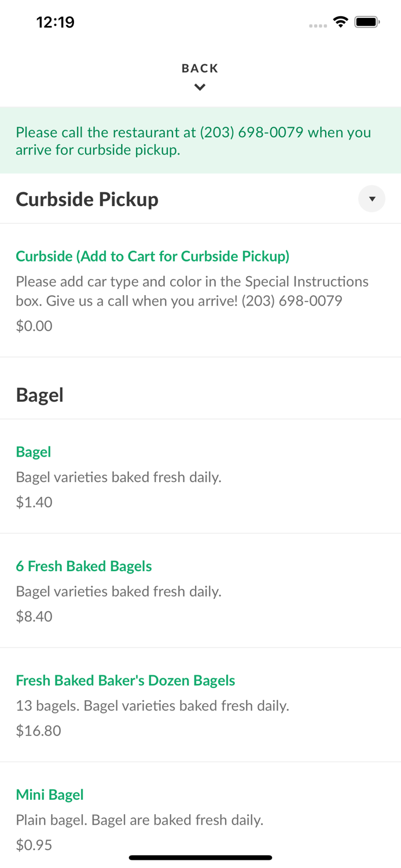Screen dimensions: 401x868
Task: Tap the clock showing 12:19
Action: [x=56, y=21]
